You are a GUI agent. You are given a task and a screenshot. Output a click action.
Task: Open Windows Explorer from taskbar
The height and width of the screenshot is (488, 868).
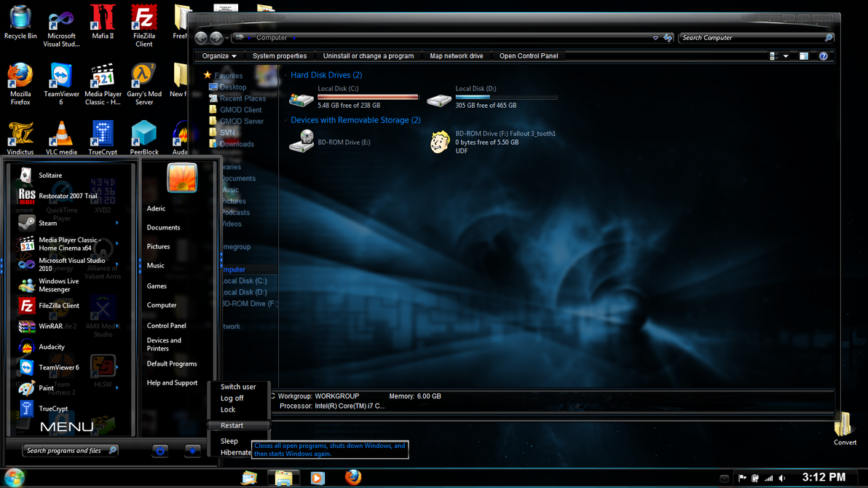(x=283, y=478)
